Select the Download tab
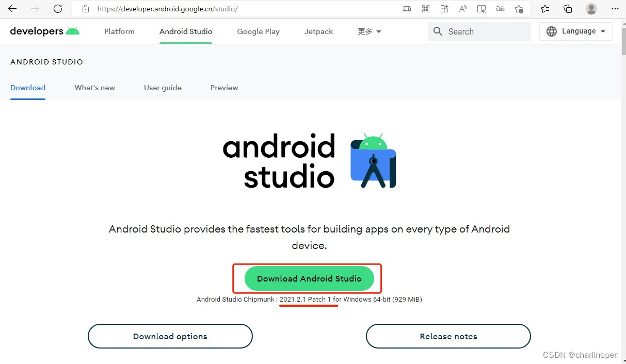626x364 pixels. 28,88
